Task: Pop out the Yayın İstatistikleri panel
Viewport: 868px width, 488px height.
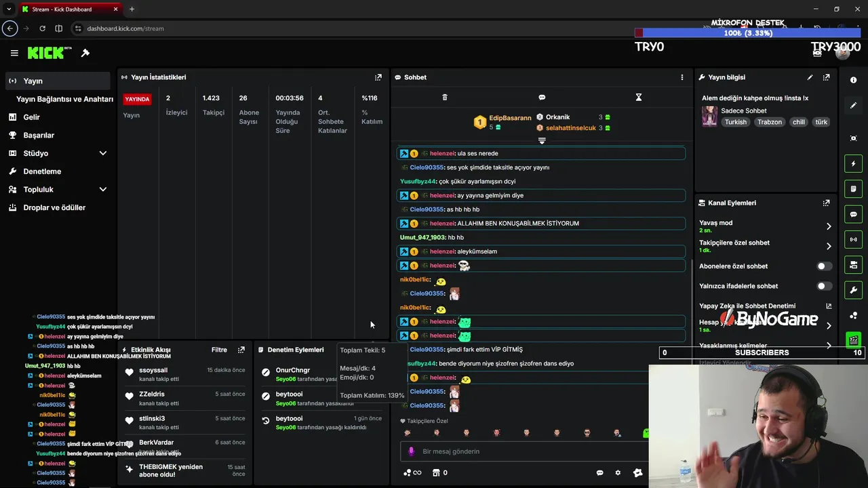Action: pos(378,77)
